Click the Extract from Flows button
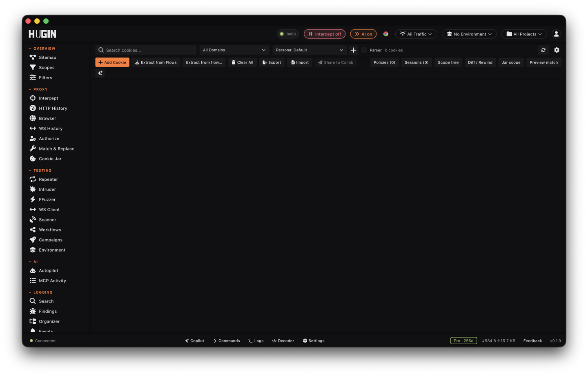Image resolution: width=588 pixels, height=376 pixels. click(156, 62)
